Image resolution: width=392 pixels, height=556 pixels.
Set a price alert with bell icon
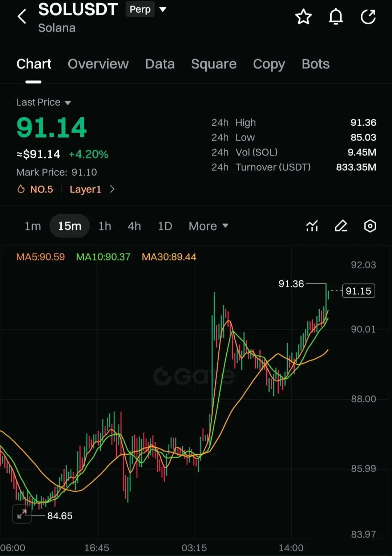(336, 17)
